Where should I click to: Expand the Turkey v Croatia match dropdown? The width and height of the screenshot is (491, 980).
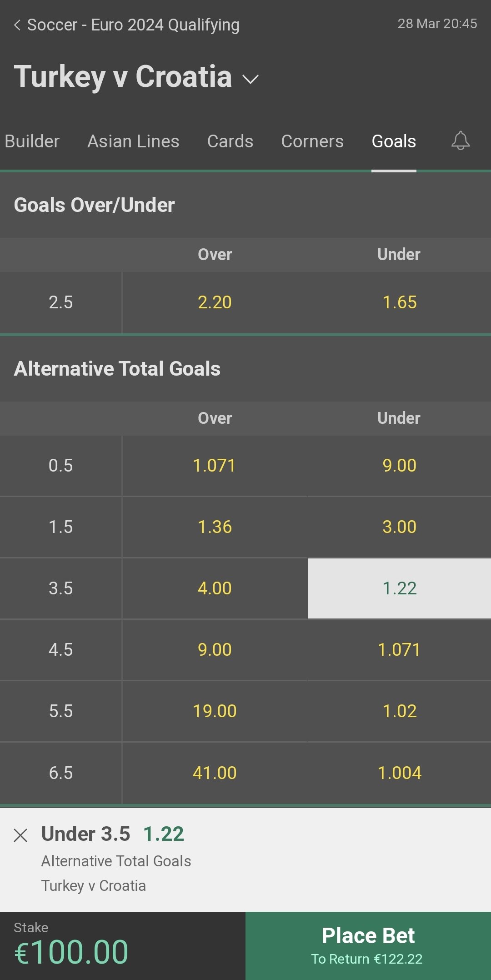tap(251, 79)
